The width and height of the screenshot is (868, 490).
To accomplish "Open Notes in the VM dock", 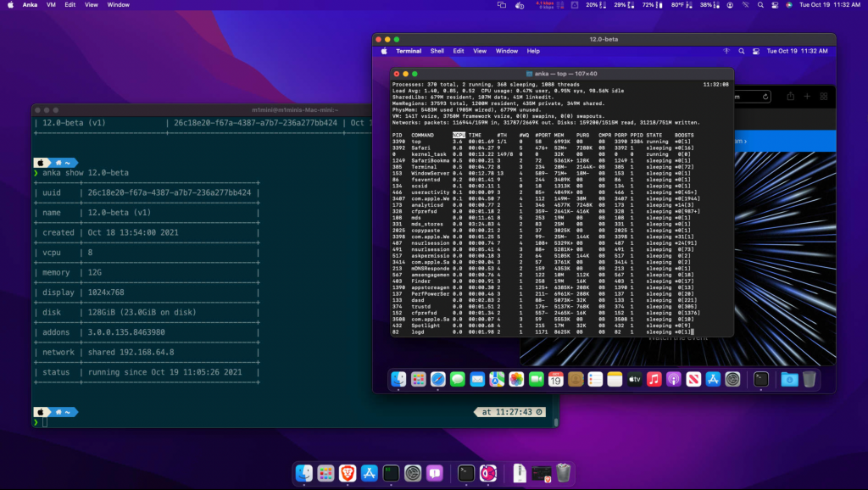I will (615, 379).
